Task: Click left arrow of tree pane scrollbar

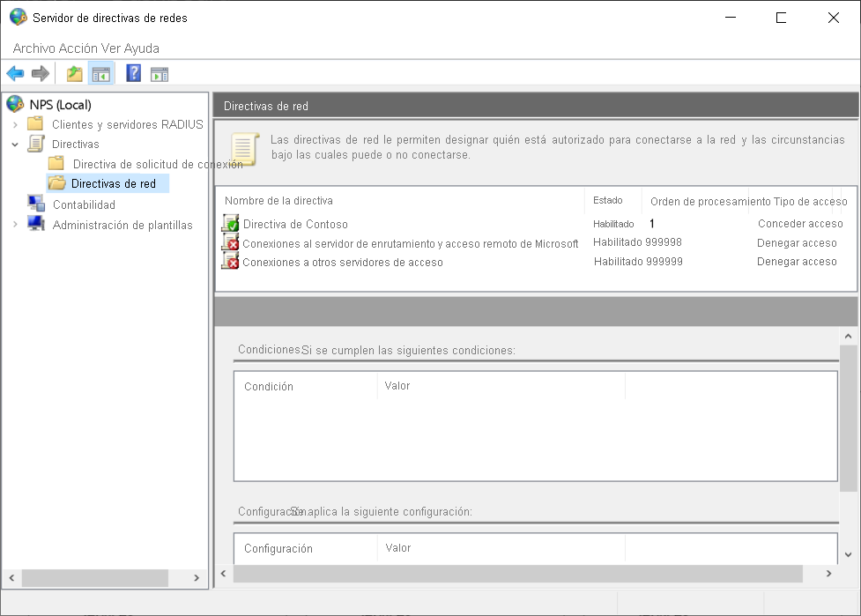Action: coord(11,577)
